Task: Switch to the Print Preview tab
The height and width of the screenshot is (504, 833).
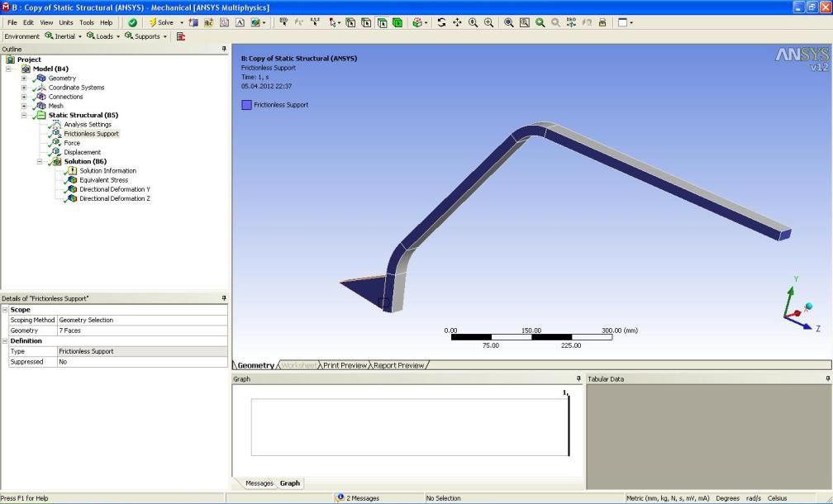Action: click(345, 365)
